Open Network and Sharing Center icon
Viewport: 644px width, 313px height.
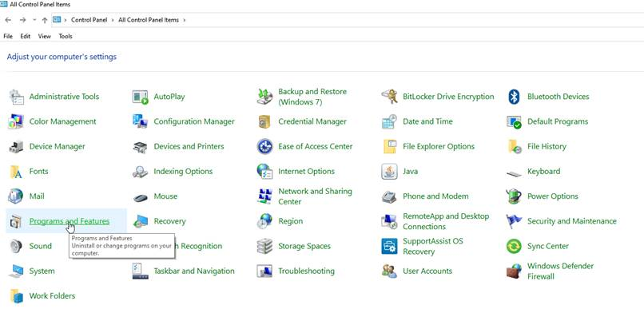[265, 196]
